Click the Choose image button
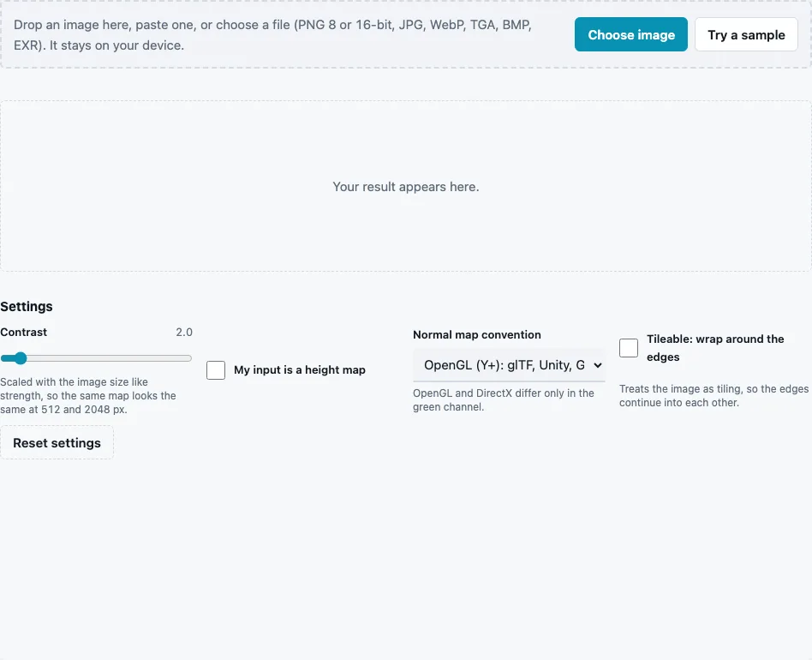Viewport: 812px width, 660px height. pos(630,34)
